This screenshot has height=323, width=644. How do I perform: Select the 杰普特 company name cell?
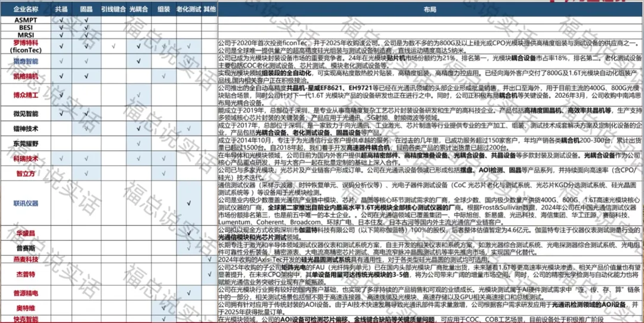tap(25, 274)
